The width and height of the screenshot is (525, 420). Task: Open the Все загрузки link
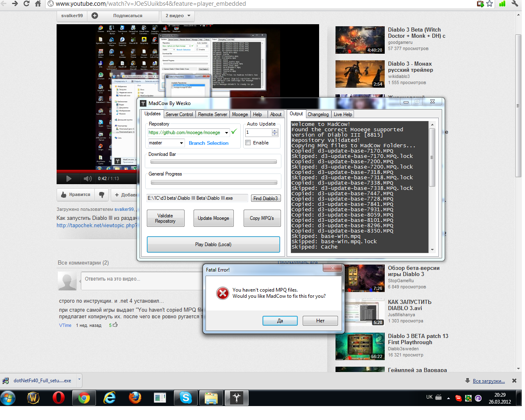(x=488, y=381)
